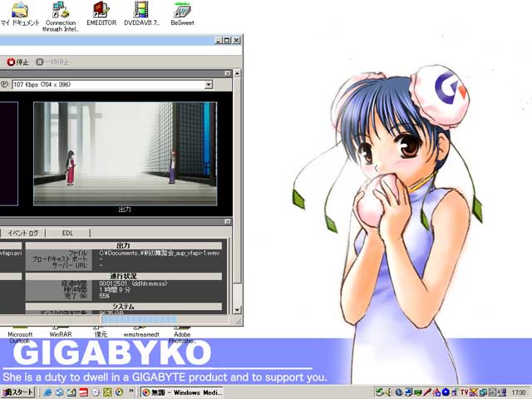Image resolution: width=532 pixels, height=399 pixels.
Task: Click the red Stop (停止) encoding button
Action: (17, 62)
